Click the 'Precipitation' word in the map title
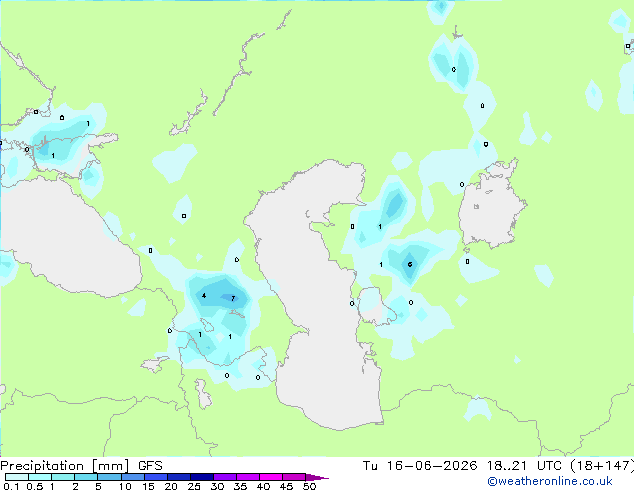This screenshot has width=634, height=490. 42,466
